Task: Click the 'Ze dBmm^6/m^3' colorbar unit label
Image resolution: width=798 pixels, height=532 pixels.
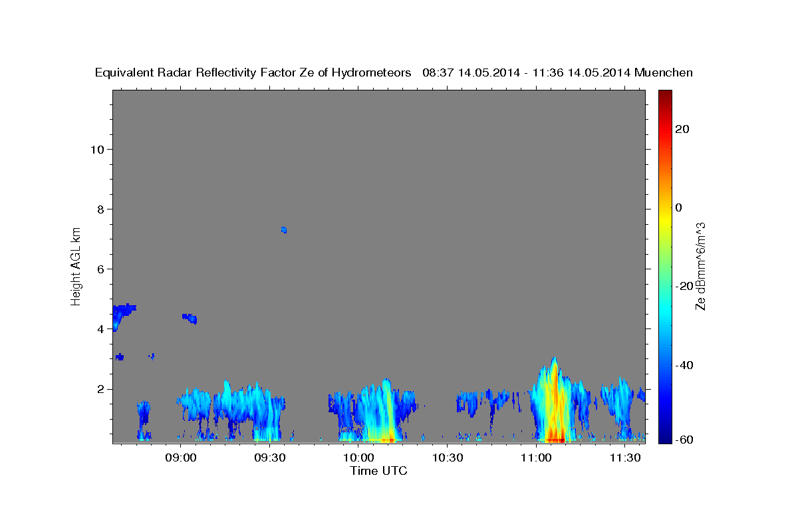Action: [x=700, y=266]
